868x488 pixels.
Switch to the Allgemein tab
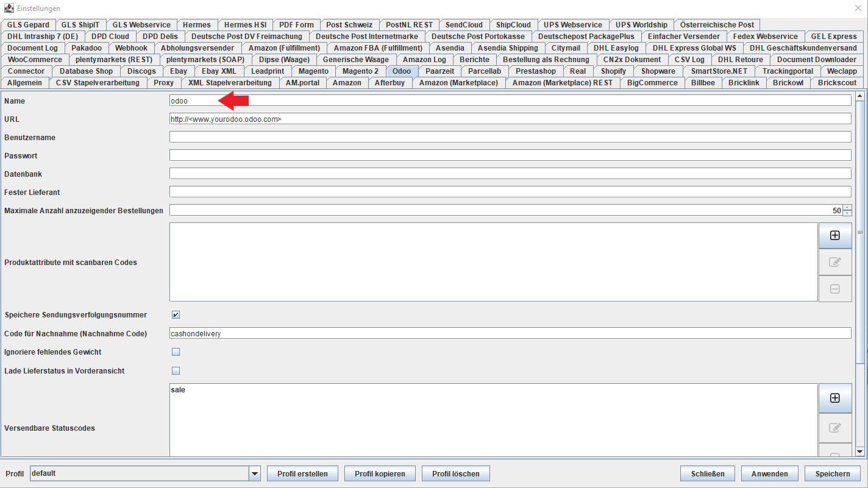(x=25, y=83)
